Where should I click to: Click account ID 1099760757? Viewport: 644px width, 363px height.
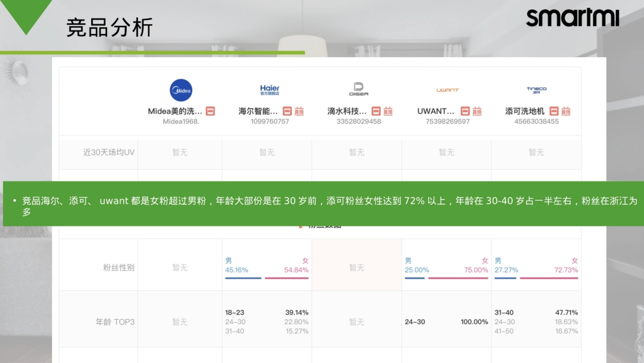click(269, 121)
